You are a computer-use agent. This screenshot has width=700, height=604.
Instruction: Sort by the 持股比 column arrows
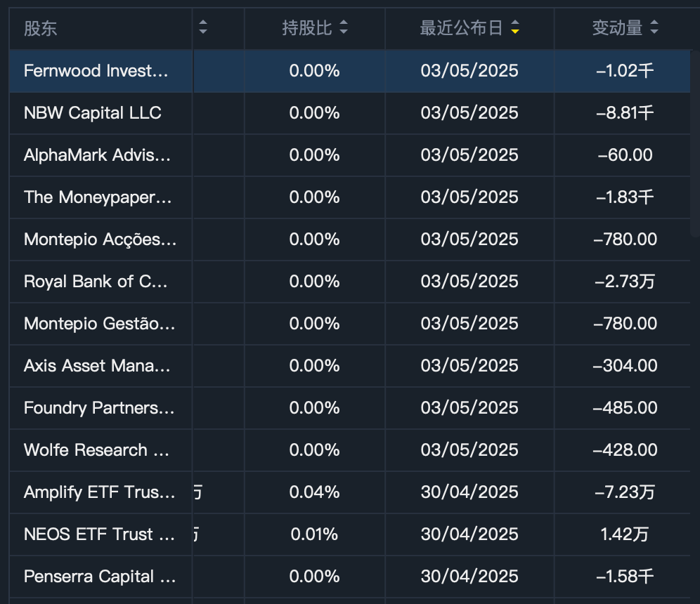343,27
